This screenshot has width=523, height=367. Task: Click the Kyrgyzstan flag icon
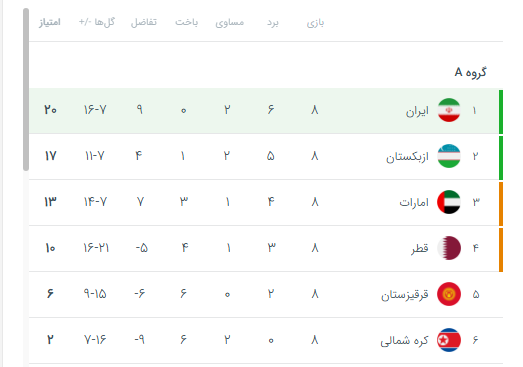pyautogui.click(x=449, y=294)
